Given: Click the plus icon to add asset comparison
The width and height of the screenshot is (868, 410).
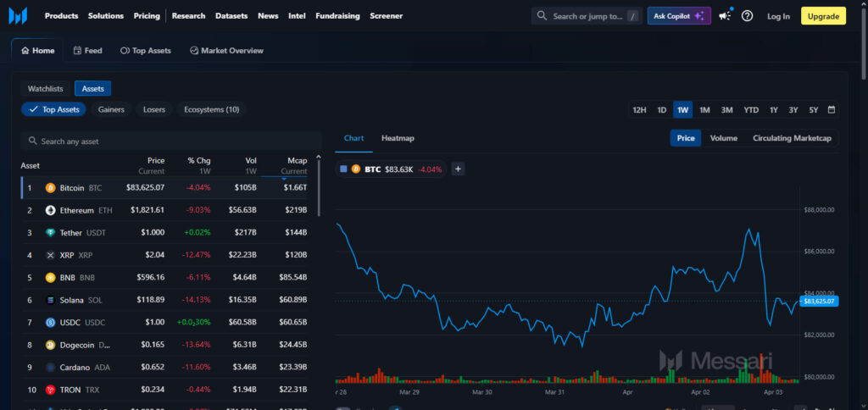Looking at the screenshot, I should 458,169.
